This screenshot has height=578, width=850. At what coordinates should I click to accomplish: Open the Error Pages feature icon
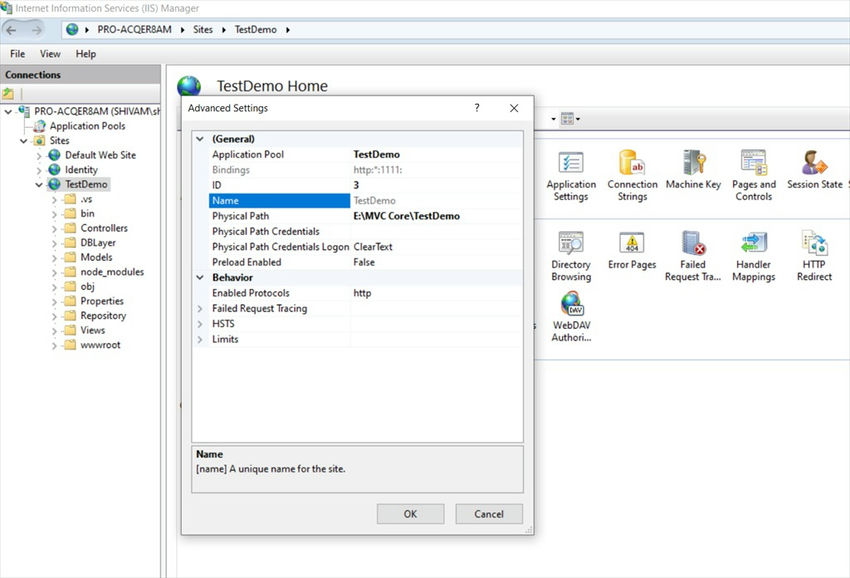(x=632, y=251)
